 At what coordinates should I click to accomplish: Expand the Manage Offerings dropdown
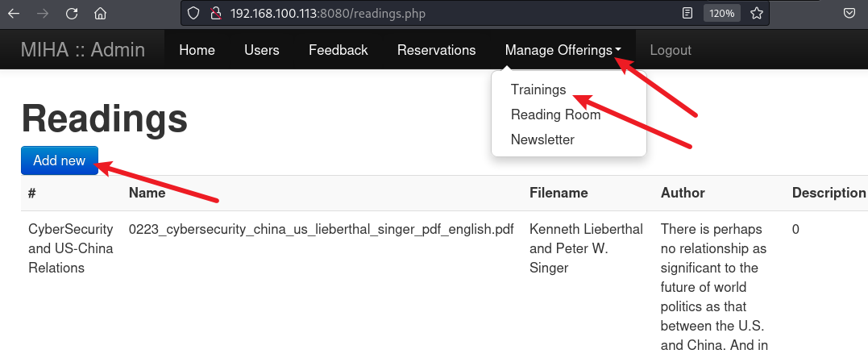click(563, 50)
